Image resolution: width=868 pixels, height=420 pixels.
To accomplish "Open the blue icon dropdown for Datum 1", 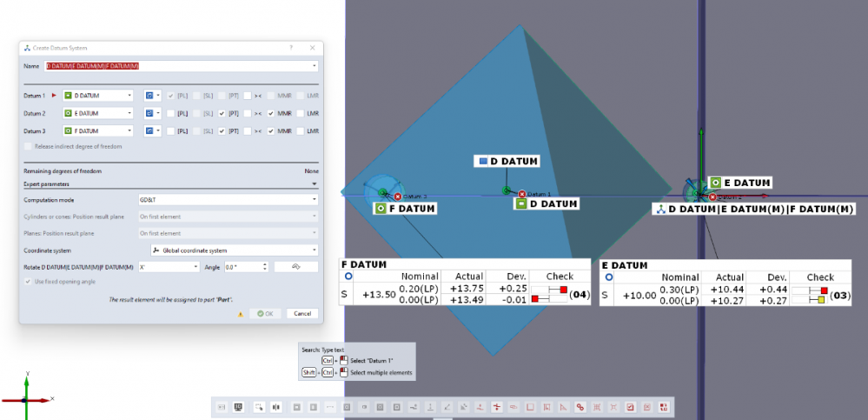I will click(x=152, y=96).
